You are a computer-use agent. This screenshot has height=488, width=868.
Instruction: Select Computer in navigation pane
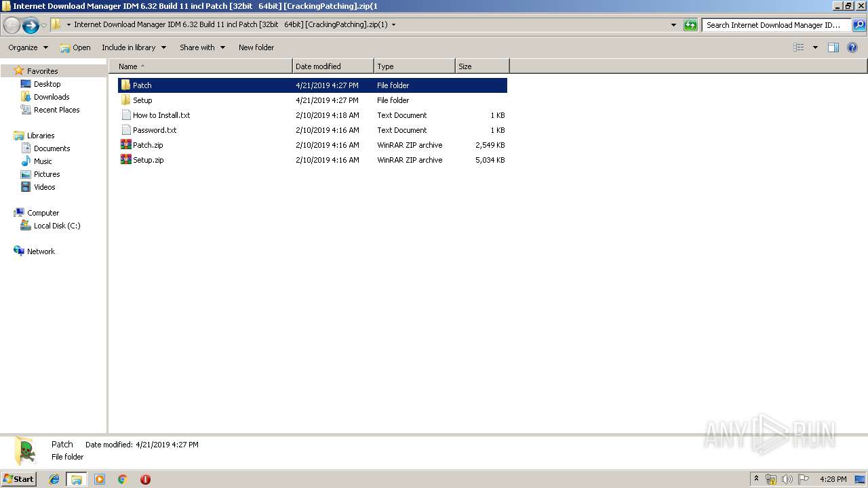point(43,213)
